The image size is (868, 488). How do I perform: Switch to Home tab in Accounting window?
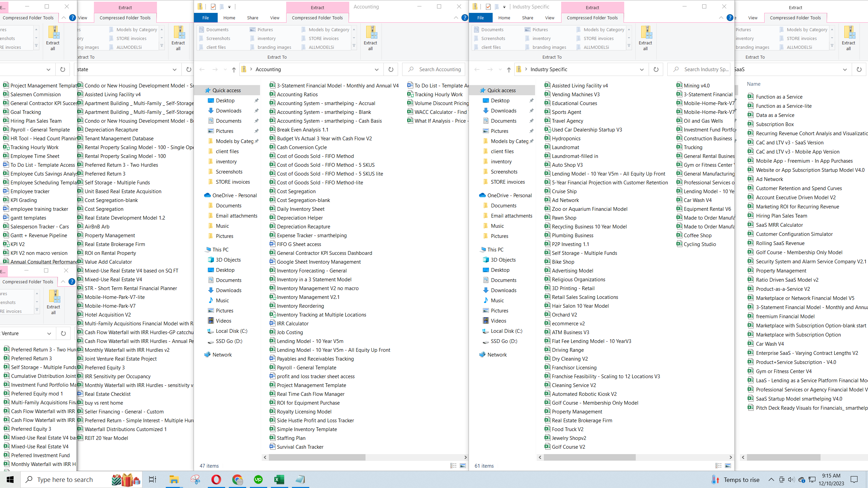click(229, 18)
